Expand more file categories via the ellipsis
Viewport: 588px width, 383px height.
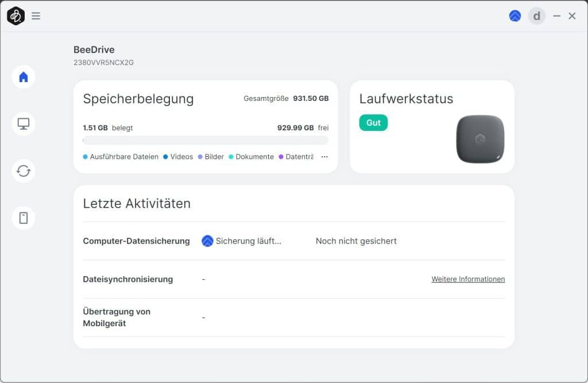point(324,156)
